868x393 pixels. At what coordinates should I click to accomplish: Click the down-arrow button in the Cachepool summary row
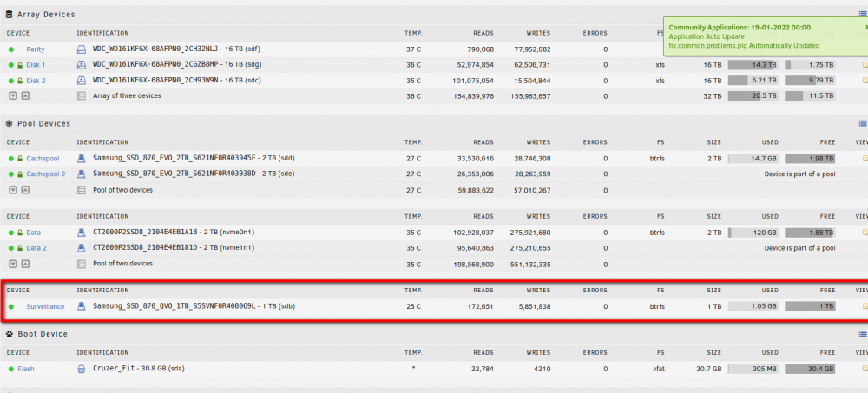13,190
